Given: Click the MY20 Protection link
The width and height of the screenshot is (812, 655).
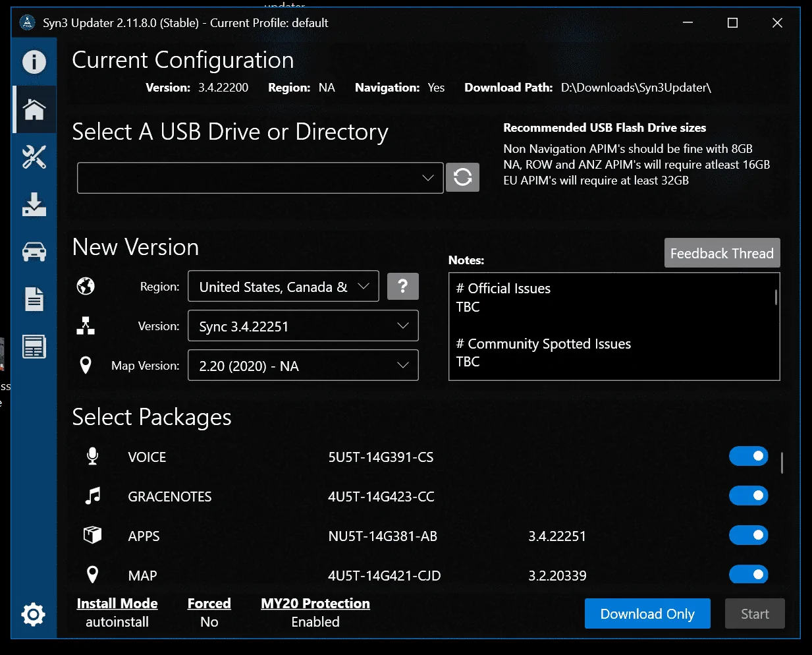Looking at the screenshot, I should (x=315, y=604).
